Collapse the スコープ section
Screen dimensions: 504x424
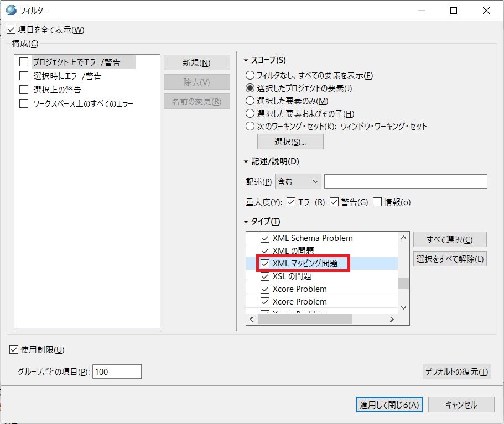point(247,60)
